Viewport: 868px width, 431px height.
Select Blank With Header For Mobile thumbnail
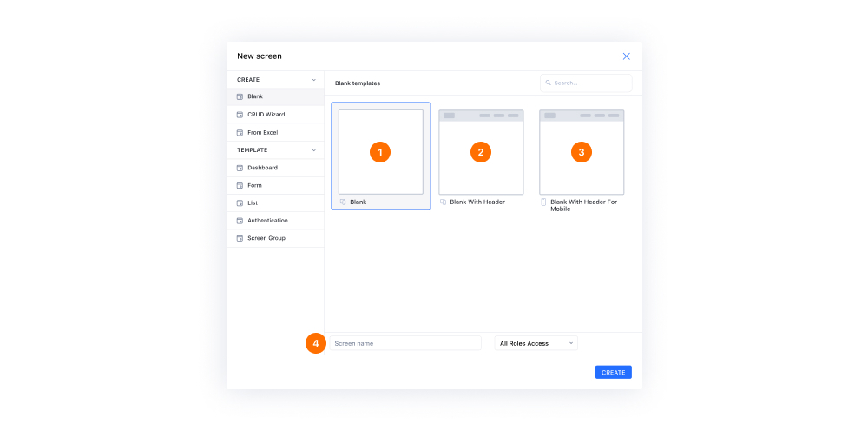[x=582, y=152]
